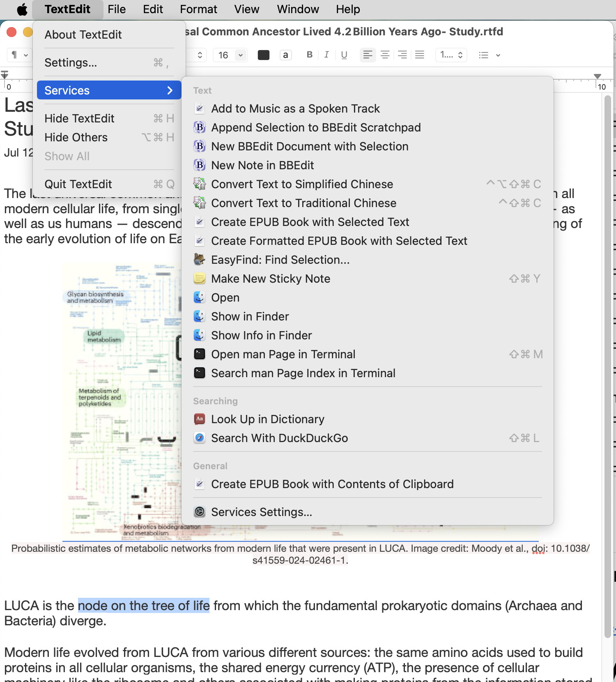Click the Create EPUB Book icon
Image resolution: width=616 pixels, height=682 pixels.
[200, 222]
